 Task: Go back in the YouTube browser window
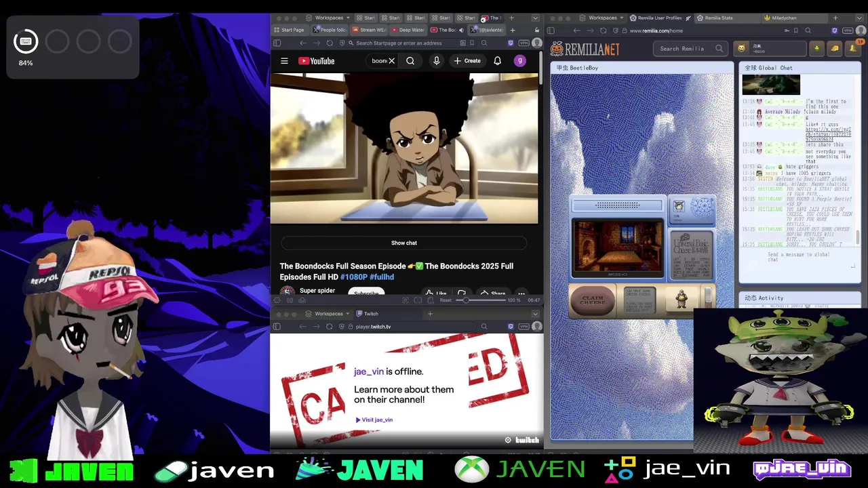[x=303, y=43]
